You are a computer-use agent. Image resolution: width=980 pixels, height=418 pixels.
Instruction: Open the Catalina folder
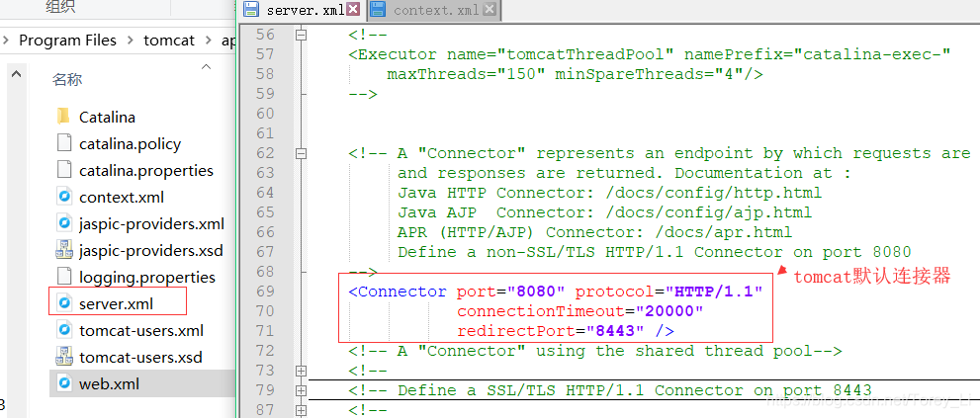coord(63,117)
